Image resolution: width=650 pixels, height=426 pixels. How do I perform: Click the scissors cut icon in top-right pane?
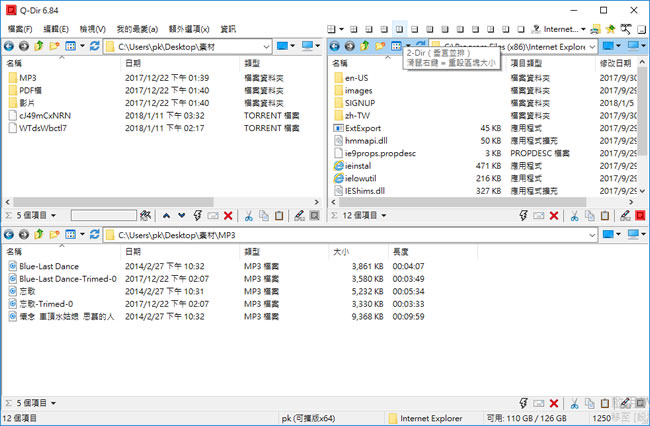click(x=575, y=215)
